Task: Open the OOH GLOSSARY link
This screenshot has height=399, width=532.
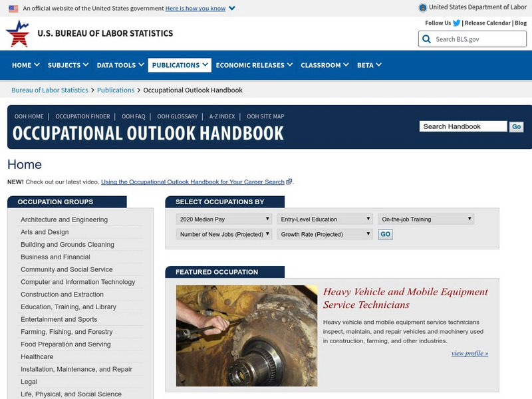Action: [177, 116]
